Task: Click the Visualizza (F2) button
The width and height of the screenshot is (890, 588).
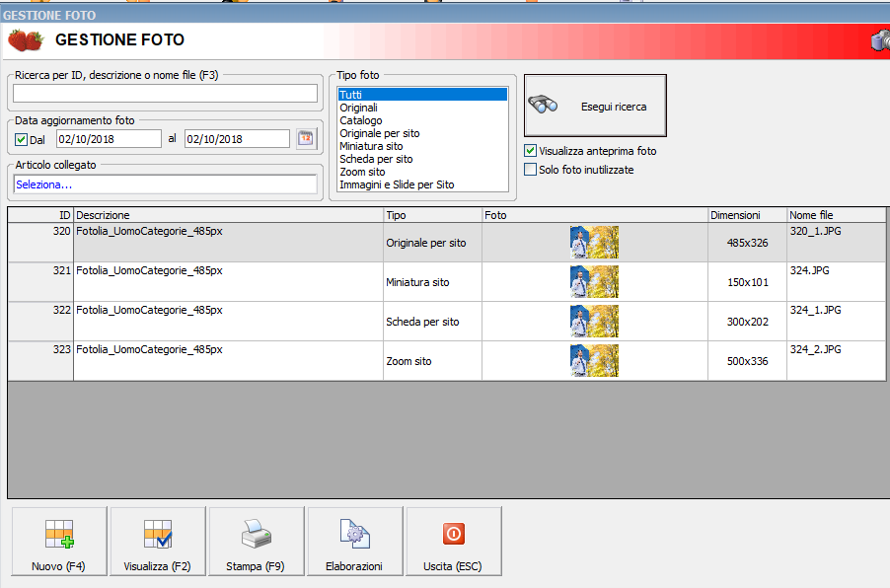Action: [158, 542]
